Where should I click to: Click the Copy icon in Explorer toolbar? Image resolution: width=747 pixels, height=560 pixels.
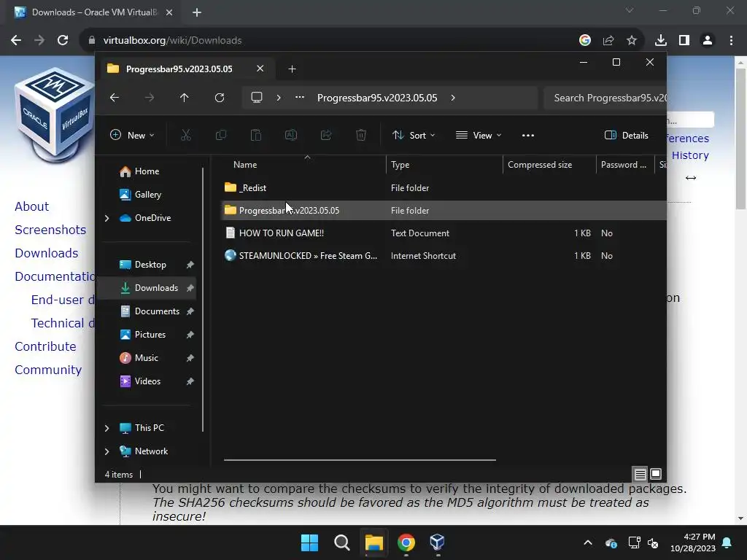(220, 135)
